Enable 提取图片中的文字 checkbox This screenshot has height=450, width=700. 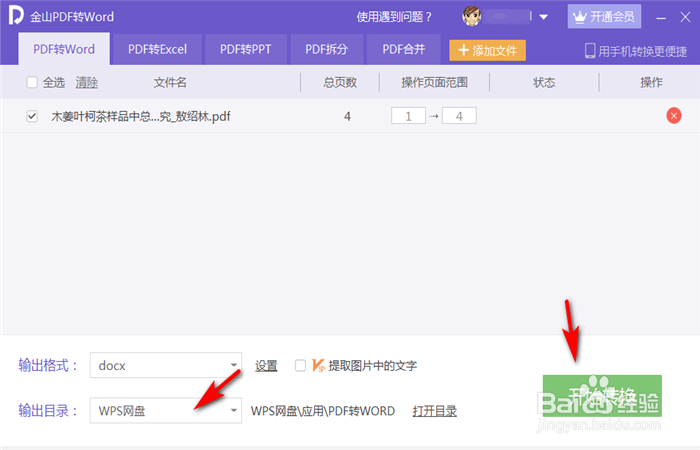(300, 366)
